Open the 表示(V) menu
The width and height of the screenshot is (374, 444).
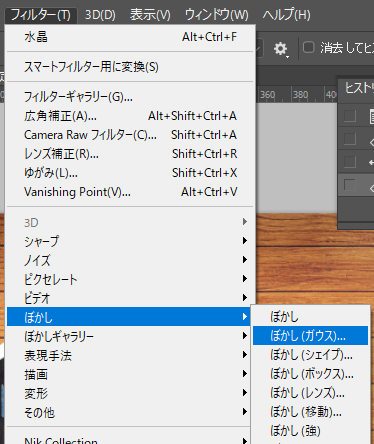pyautogui.click(x=150, y=15)
